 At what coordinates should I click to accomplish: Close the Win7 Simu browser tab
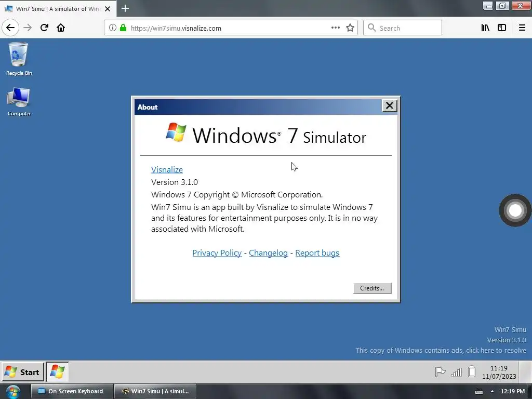108,9
